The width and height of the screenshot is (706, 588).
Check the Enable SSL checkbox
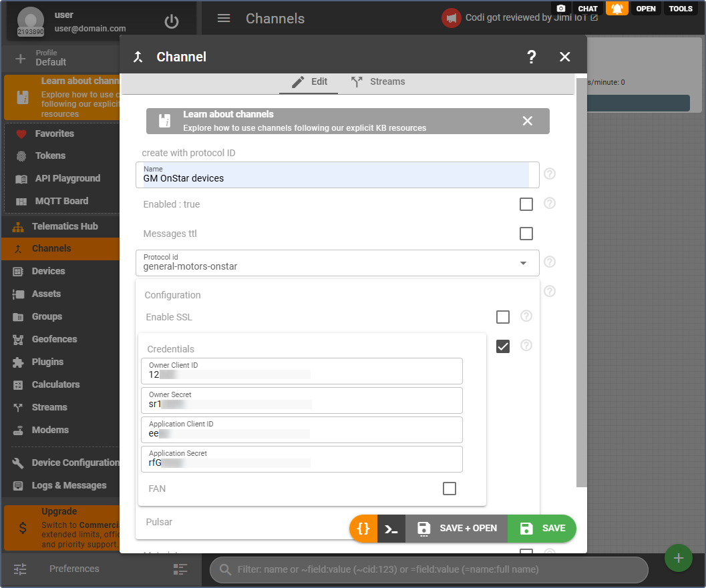coord(503,317)
